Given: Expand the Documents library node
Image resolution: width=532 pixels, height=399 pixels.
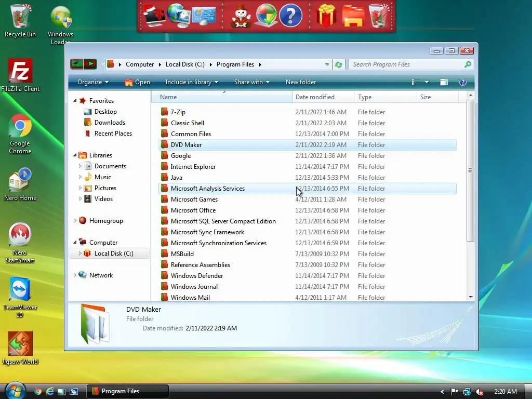Looking at the screenshot, I should 81,166.
